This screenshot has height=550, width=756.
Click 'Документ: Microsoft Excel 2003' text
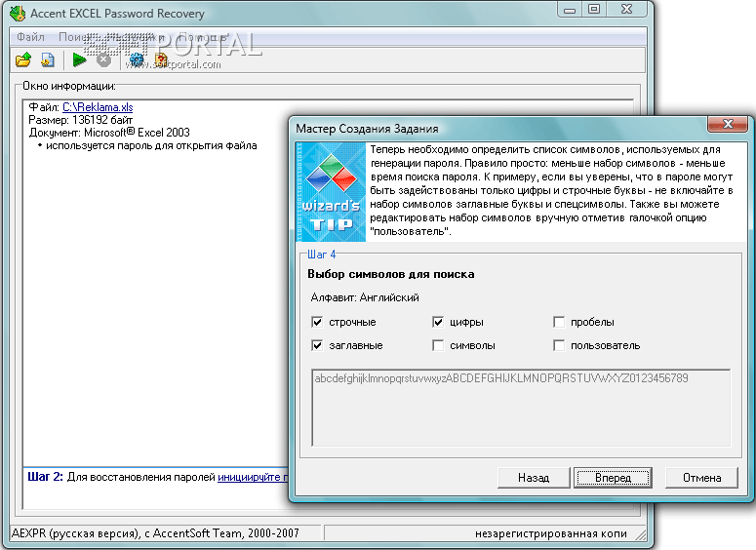click(x=109, y=133)
